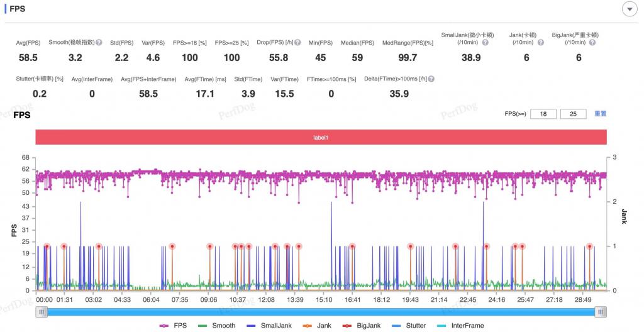Open help icon beside Drop(FPS) metric
644x332 pixels.
297,42
